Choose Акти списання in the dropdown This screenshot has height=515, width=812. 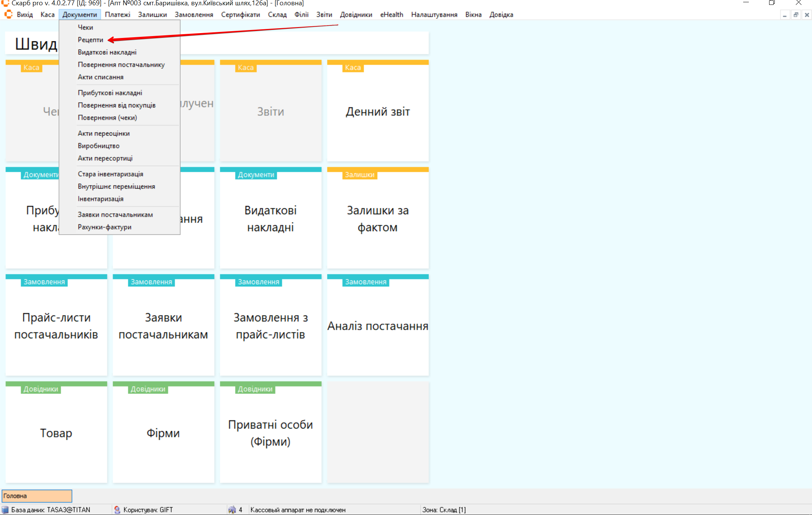100,77
